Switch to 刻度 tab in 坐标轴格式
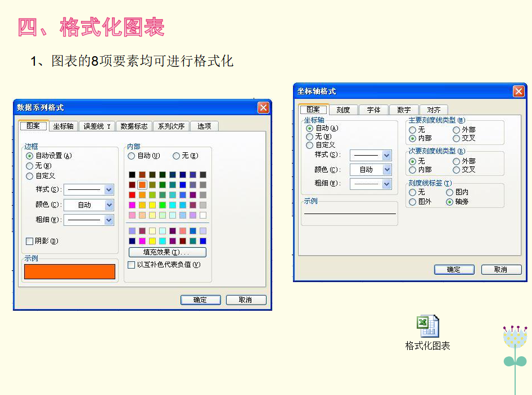The image size is (532, 395). (x=343, y=110)
